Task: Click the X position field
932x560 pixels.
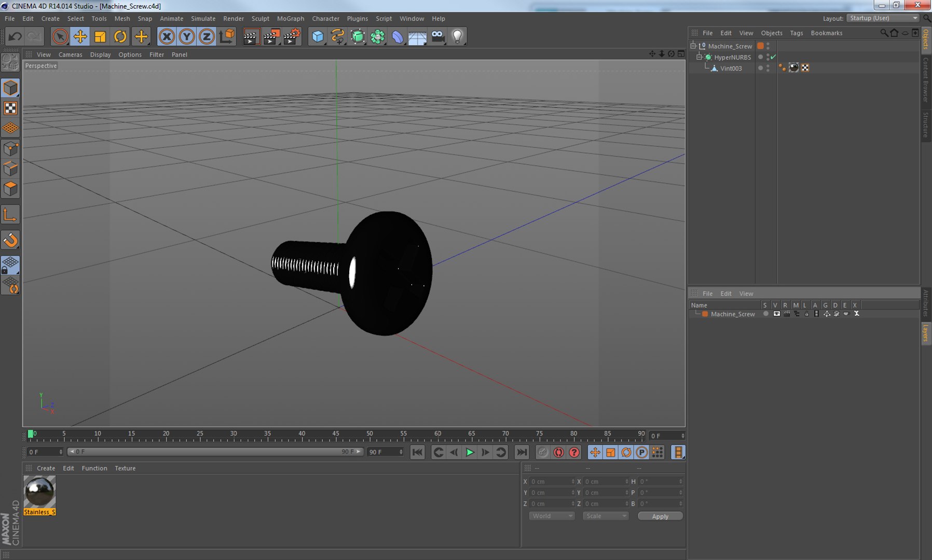Action: tap(552, 482)
